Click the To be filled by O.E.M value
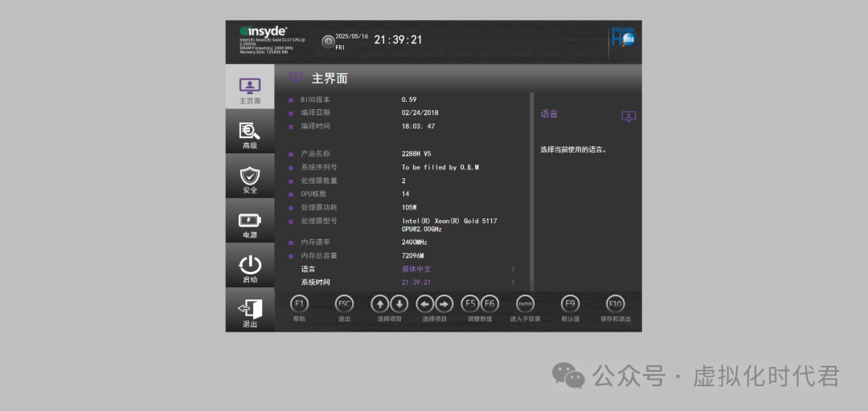 [440, 167]
